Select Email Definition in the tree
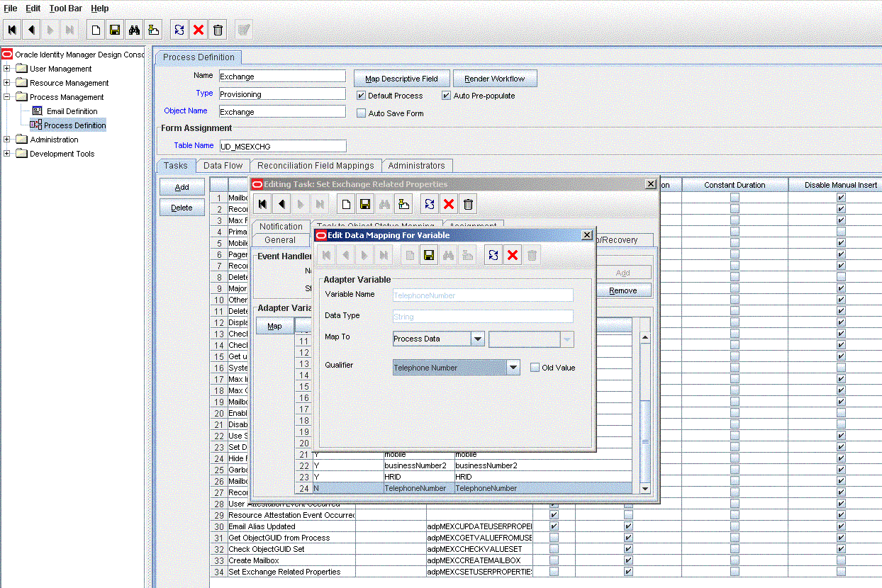Viewport: 882px width, 588px height. [72, 111]
